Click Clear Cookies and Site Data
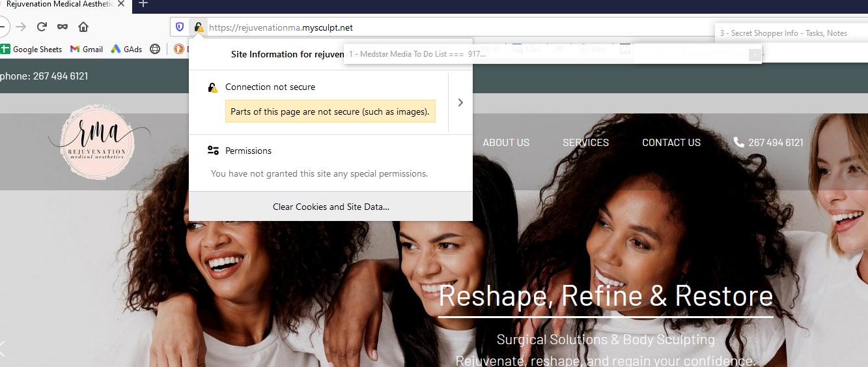868x367 pixels. (x=331, y=207)
